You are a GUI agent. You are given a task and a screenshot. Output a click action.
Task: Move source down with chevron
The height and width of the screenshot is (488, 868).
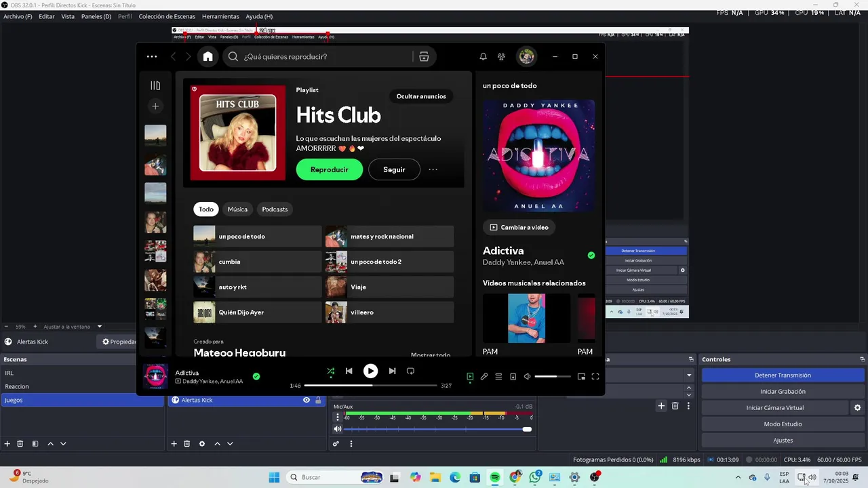click(230, 444)
